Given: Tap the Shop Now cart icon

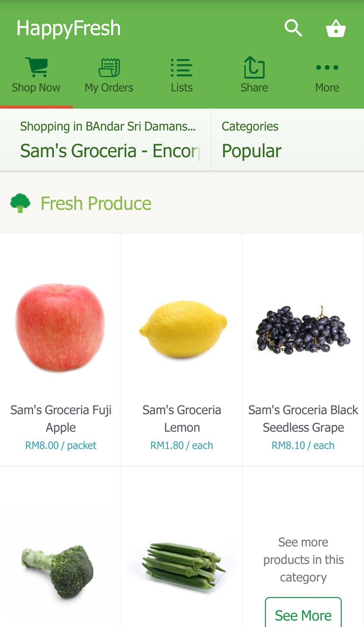Looking at the screenshot, I should pyautogui.click(x=36, y=67).
